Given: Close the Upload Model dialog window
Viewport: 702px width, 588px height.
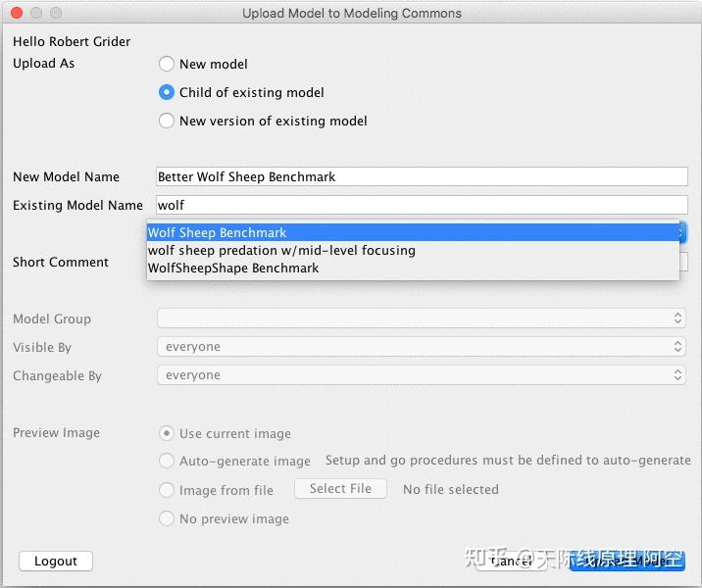Looking at the screenshot, I should pyautogui.click(x=16, y=13).
